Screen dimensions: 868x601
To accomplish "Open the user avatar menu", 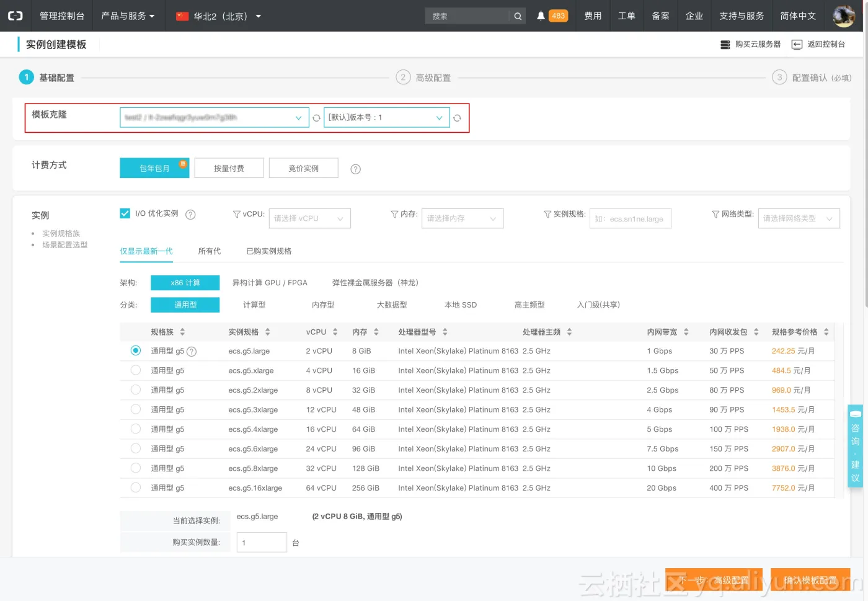I will point(844,16).
